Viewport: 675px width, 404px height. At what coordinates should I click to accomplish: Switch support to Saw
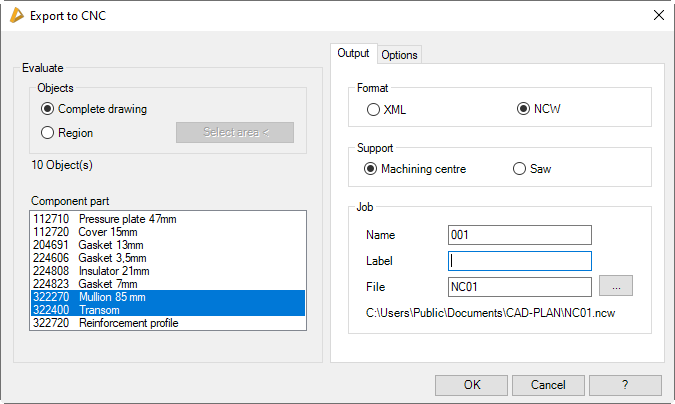[x=519, y=169]
